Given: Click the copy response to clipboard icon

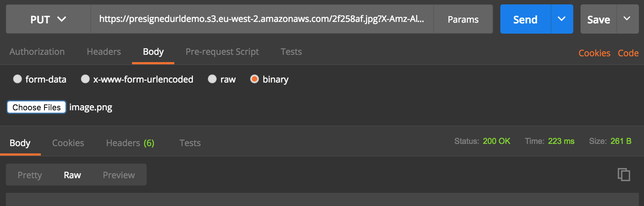Looking at the screenshot, I should click(624, 174).
